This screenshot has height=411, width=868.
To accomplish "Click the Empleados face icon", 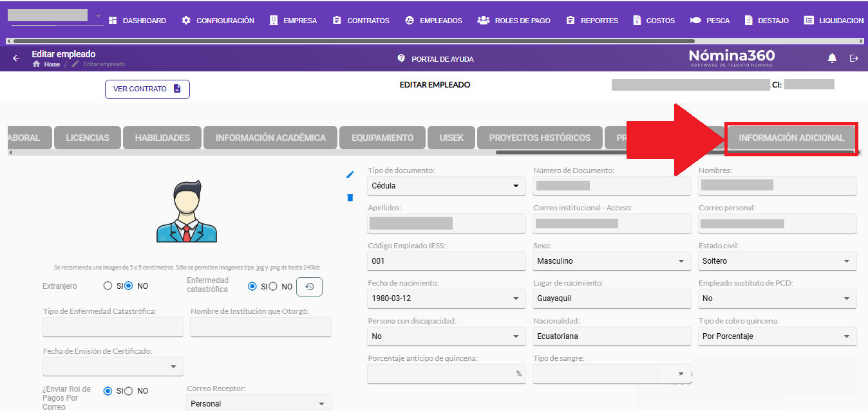I will 410,21.
